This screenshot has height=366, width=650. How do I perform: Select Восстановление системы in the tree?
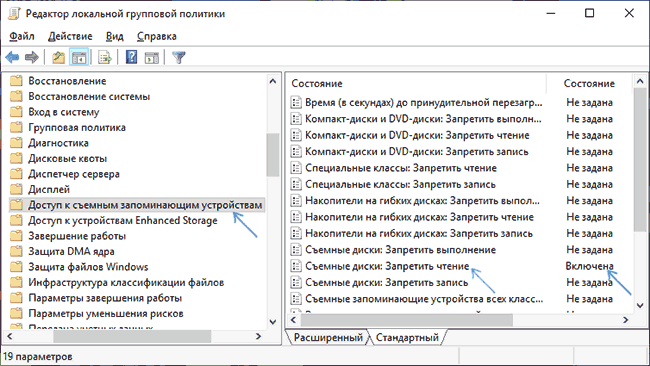tap(89, 97)
